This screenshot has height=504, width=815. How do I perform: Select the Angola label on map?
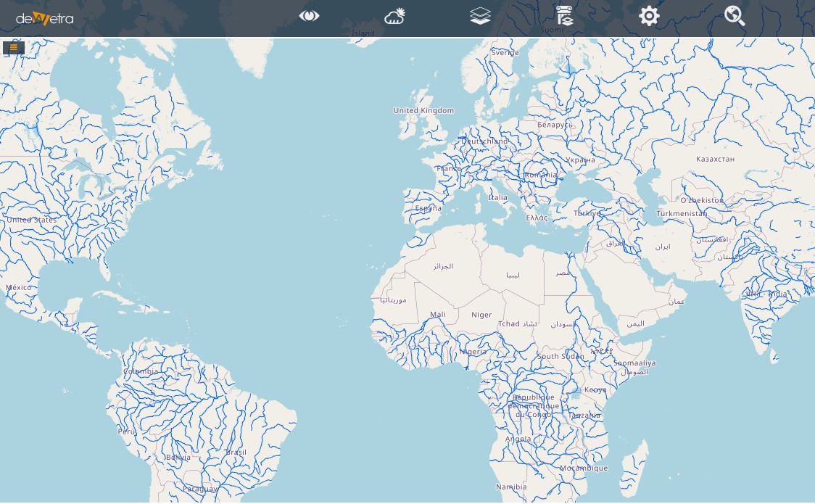(518, 439)
